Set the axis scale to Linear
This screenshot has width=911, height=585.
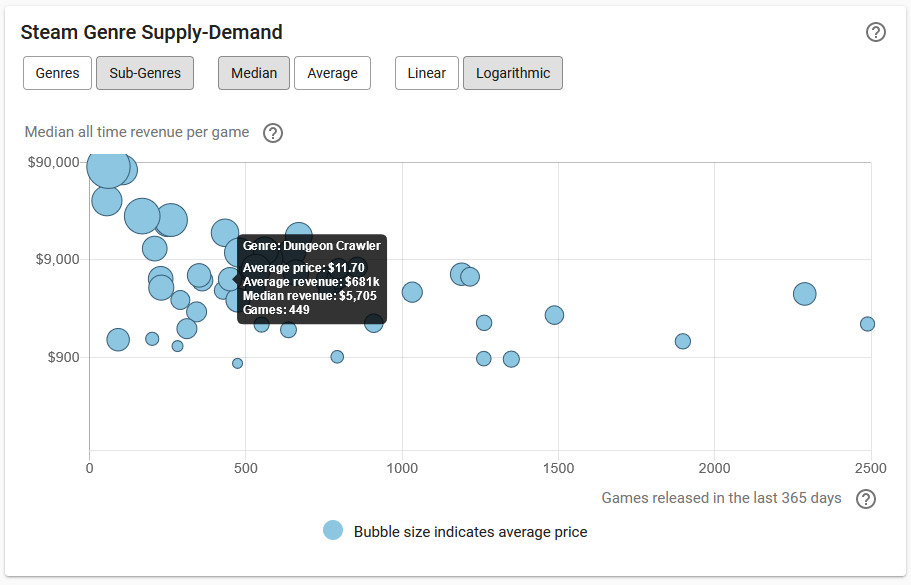(x=426, y=73)
